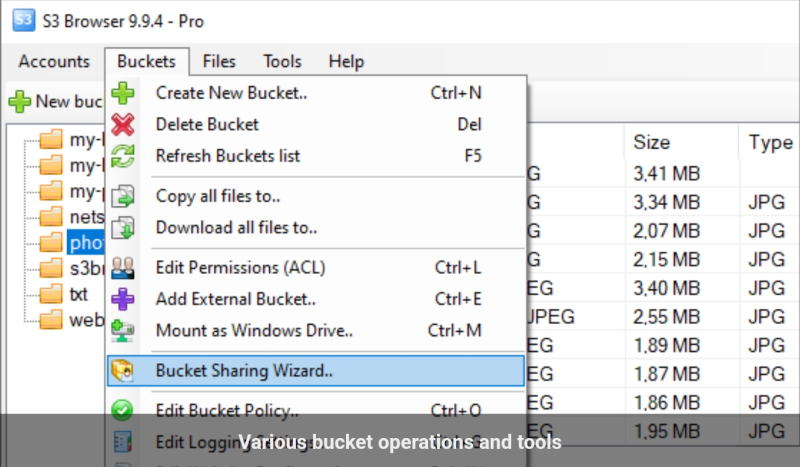
Task: Select the highlighted 'pho' bucket in tree
Action: click(x=86, y=242)
